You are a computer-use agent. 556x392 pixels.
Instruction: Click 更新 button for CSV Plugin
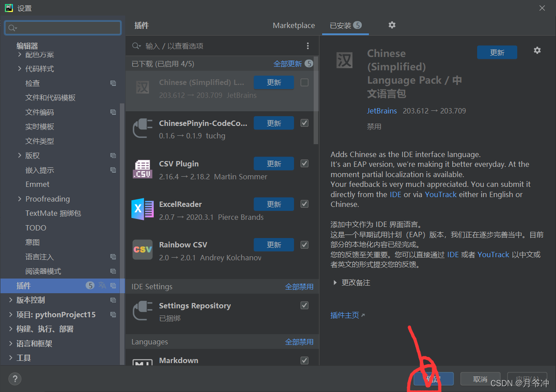coord(274,164)
